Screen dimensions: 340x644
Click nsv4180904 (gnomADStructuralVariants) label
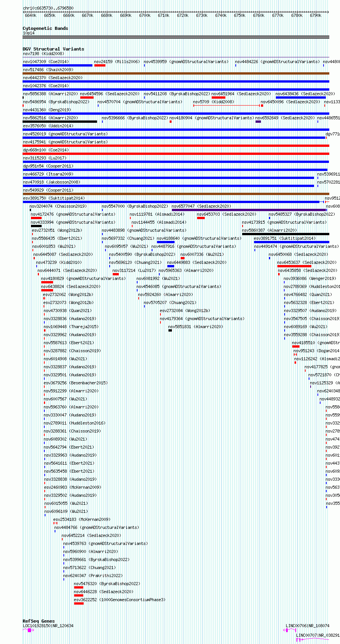[x=212, y=118]
